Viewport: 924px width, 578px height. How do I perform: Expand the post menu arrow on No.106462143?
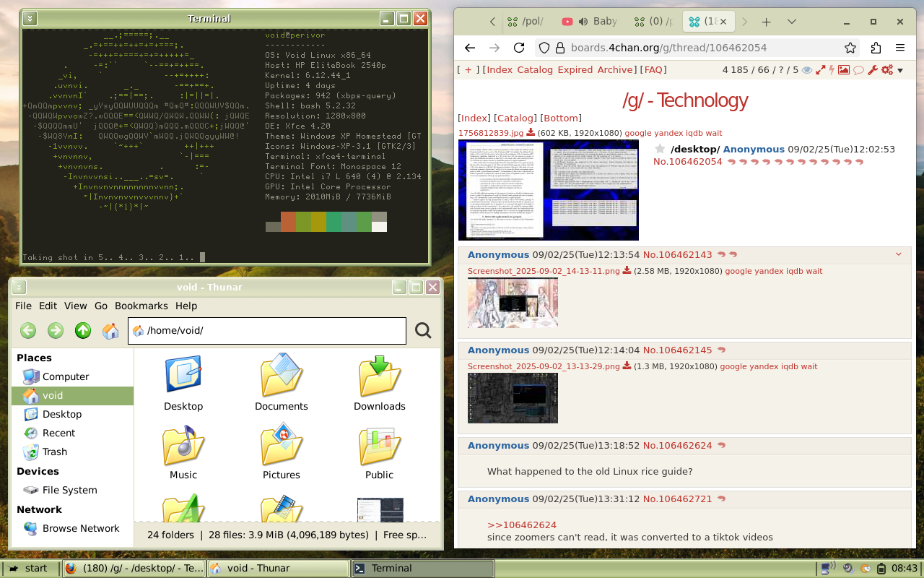(899, 254)
